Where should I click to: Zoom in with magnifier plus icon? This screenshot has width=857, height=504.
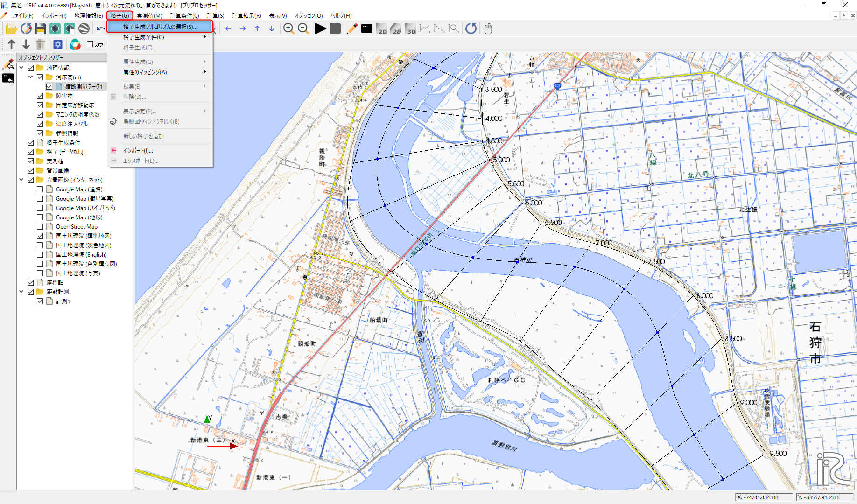tap(288, 29)
